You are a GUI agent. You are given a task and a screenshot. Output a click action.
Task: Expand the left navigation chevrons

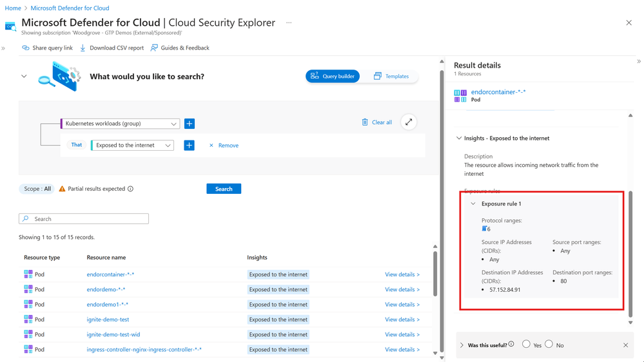click(3, 48)
